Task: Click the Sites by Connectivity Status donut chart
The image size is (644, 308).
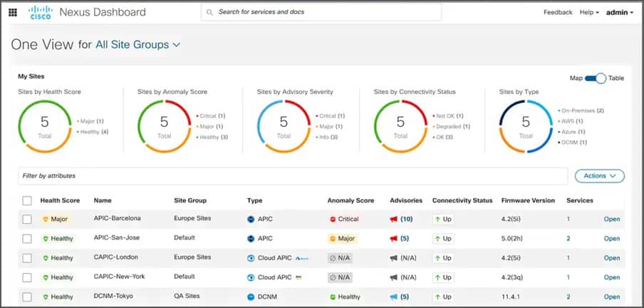Action: pos(401,127)
